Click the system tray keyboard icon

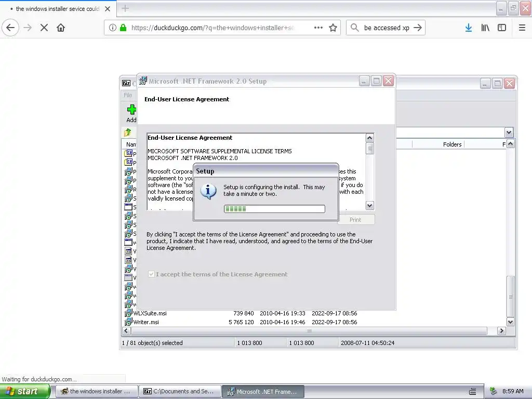(472, 392)
